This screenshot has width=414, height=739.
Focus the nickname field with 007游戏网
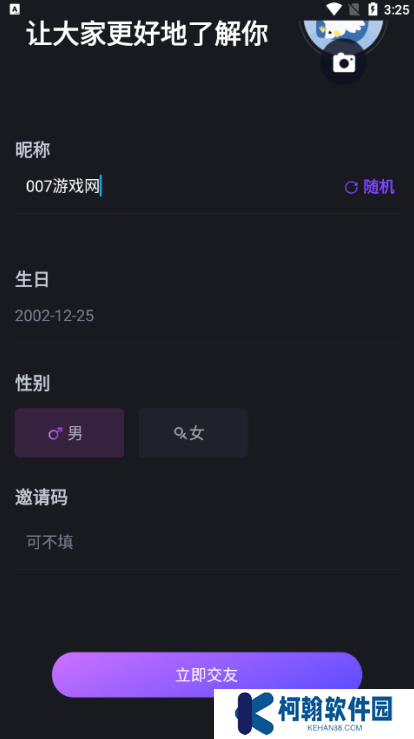coord(179,187)
